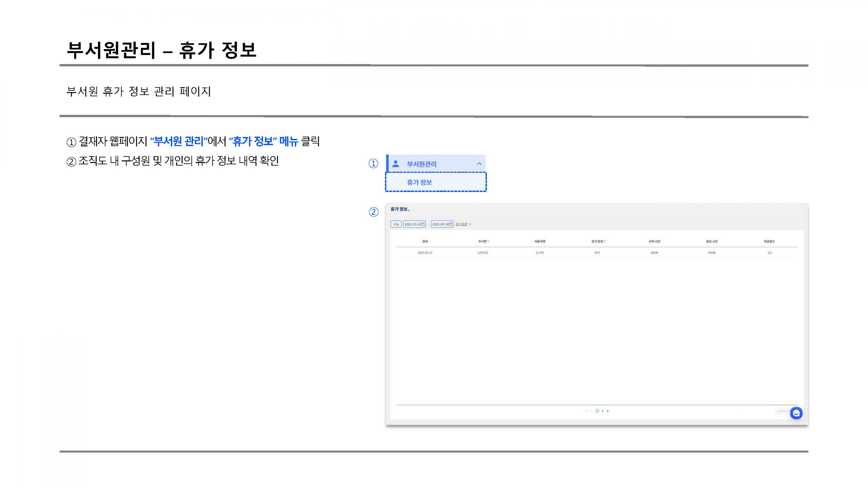This screenshot has width=868, height=488.
Task: Select the 0.5 deducted days cell
Action: point(770,253)
